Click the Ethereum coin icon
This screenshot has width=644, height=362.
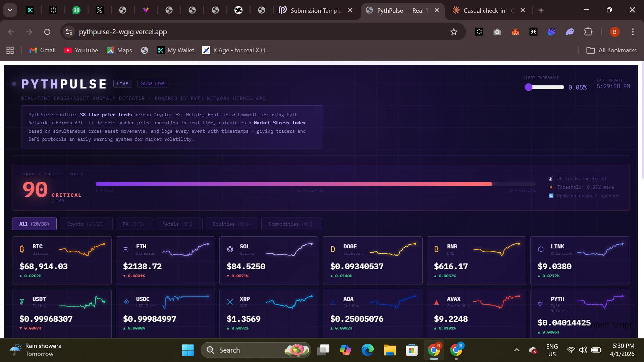coord(125,249)
